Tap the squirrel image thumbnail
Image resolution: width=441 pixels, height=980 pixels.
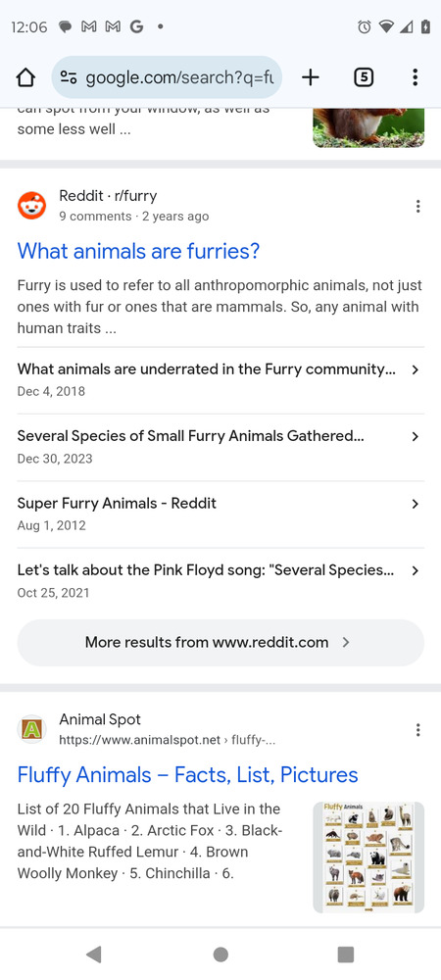pyautogui.click(x=368, y=127)
